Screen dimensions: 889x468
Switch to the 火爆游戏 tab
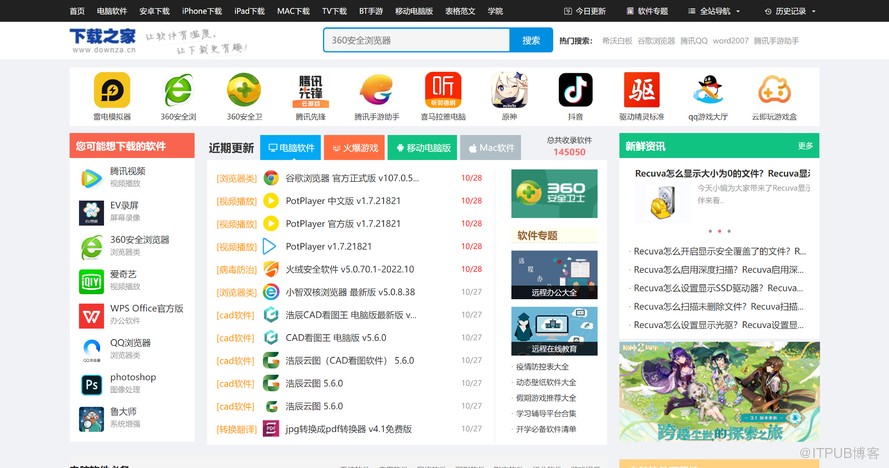355,147
